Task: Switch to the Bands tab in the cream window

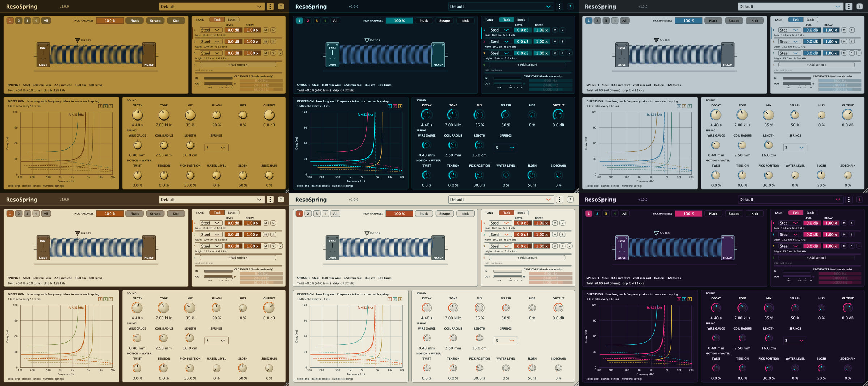Action: pos(521,213)
